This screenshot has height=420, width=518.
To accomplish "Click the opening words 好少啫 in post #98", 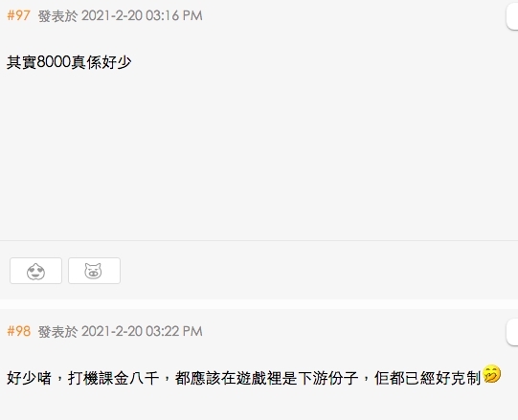I will (29, 378).
